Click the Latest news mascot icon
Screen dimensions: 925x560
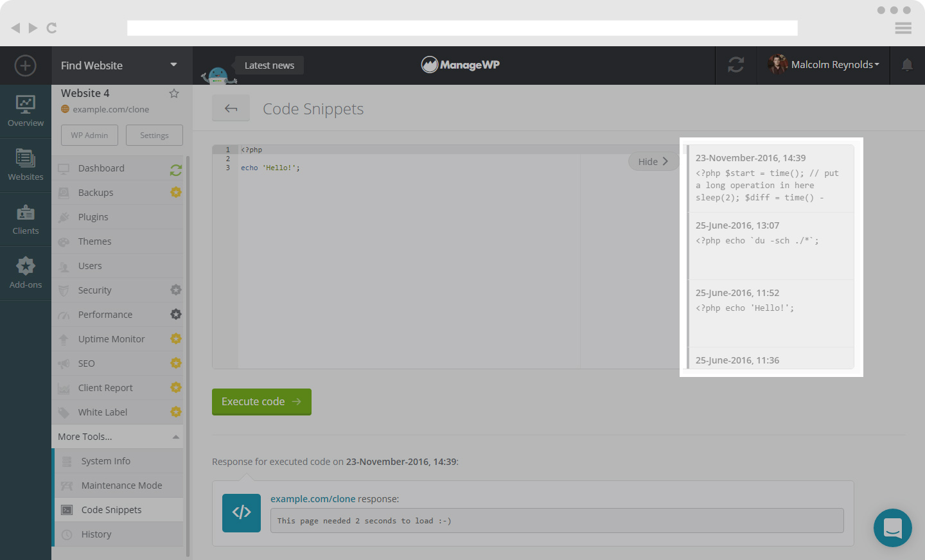click(x=218, y=74)
